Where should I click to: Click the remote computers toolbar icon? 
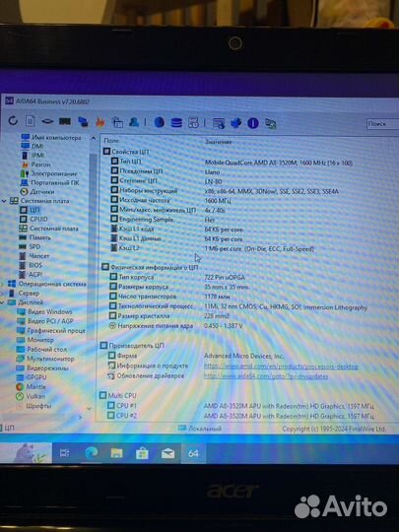(270, 123)
